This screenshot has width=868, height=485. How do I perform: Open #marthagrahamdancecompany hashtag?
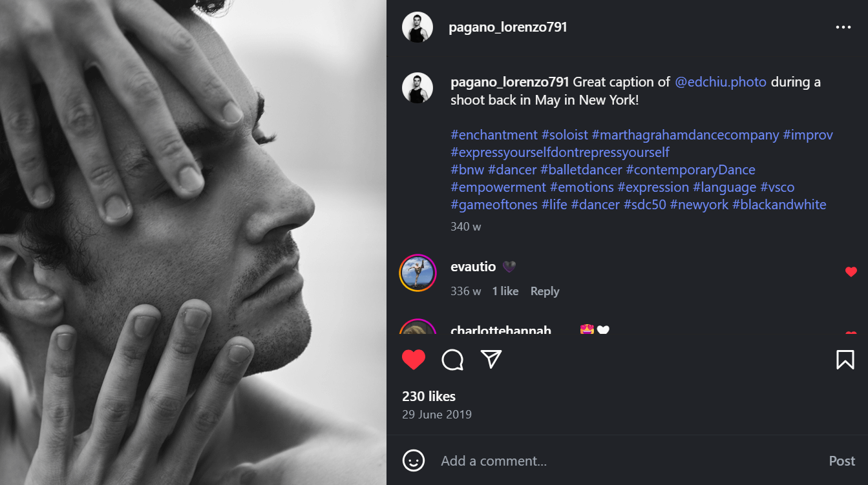[x=685, y=135]
